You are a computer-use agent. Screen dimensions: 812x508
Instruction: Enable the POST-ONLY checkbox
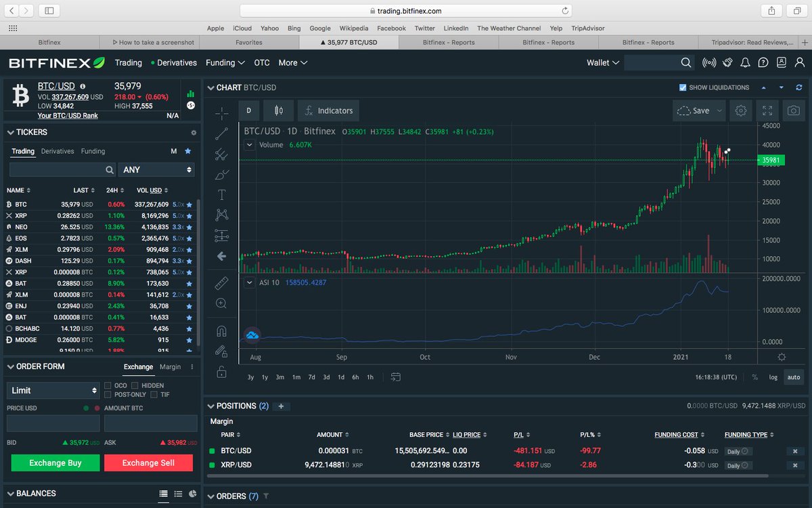pos(108,394)
